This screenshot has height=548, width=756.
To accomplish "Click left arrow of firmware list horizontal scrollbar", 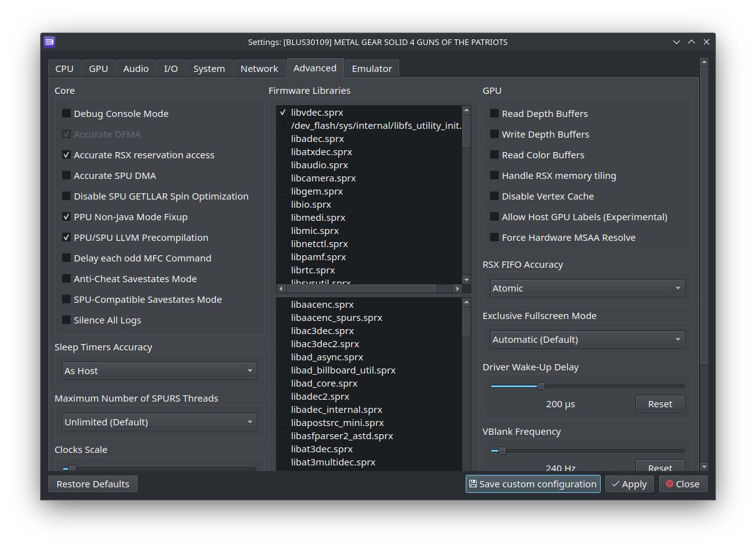I will pyautogui.click(x=280, y=288).
